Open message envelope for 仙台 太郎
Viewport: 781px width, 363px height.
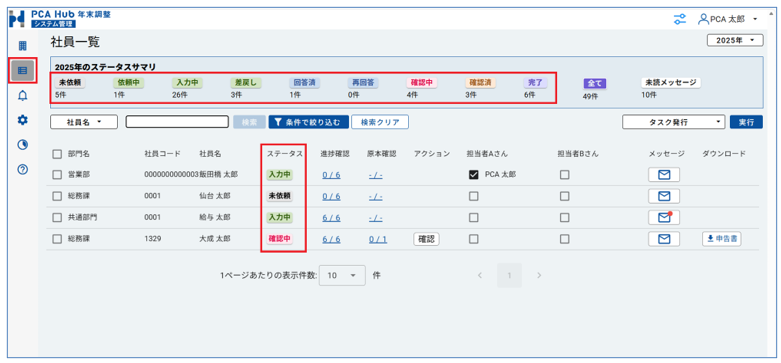click(x=663, y=196)
